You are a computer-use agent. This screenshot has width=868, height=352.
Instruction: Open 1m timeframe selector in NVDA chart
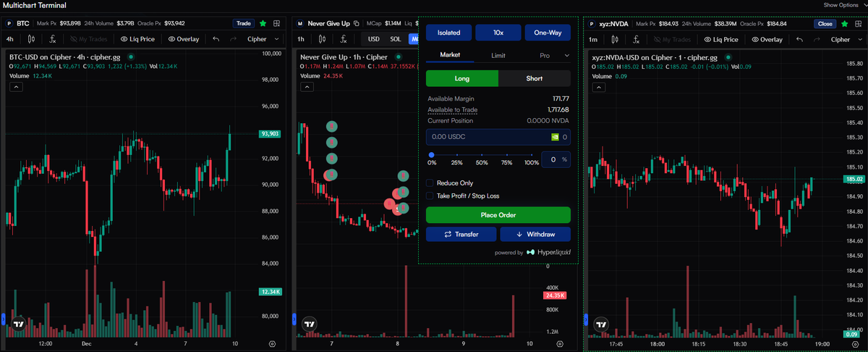pos(593,39)
